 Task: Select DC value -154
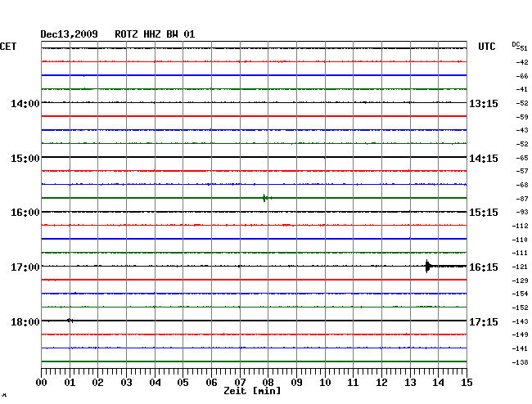click(x=520, y=294)
